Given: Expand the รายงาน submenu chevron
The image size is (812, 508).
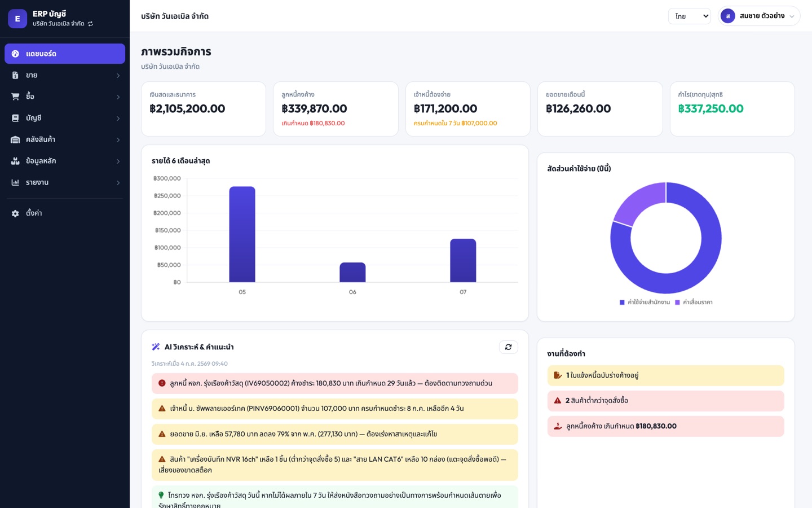Looking at the screenshot, I should [x=118, y=183].
